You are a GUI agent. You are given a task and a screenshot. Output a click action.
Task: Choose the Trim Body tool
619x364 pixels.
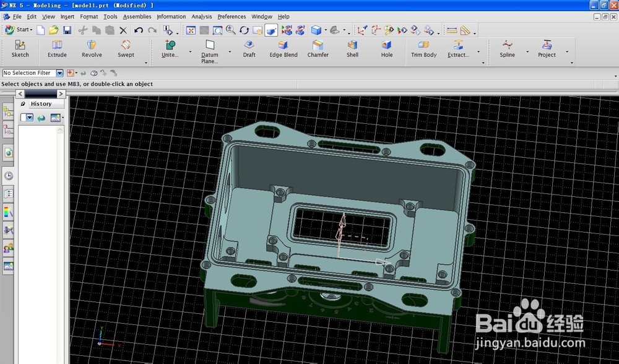[423, 49]
